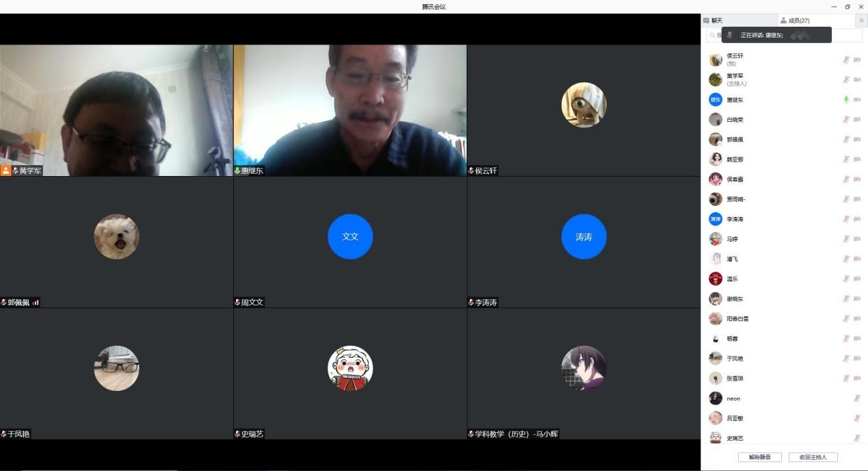The width and height of the screenshot is (868, 471).
Task: Toggle mute for 于凤艳 in member list
Action: (846, 358)
